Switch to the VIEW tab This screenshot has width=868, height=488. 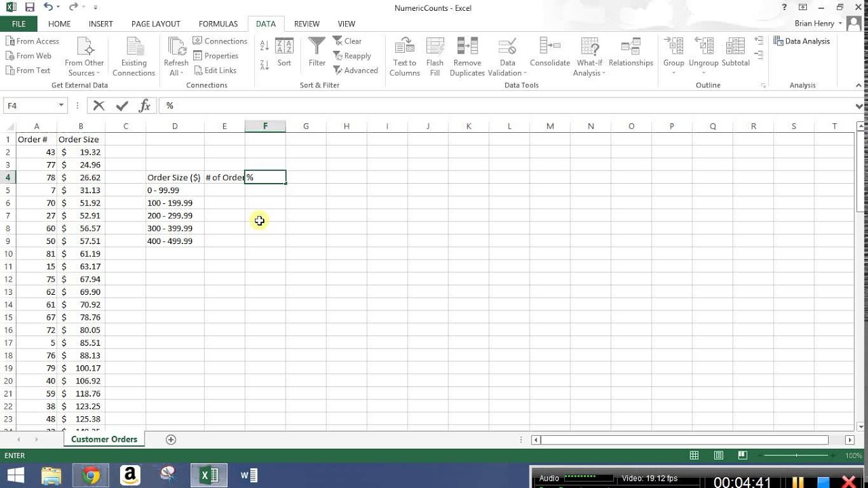pyautogui.click(x=347, y=24)
